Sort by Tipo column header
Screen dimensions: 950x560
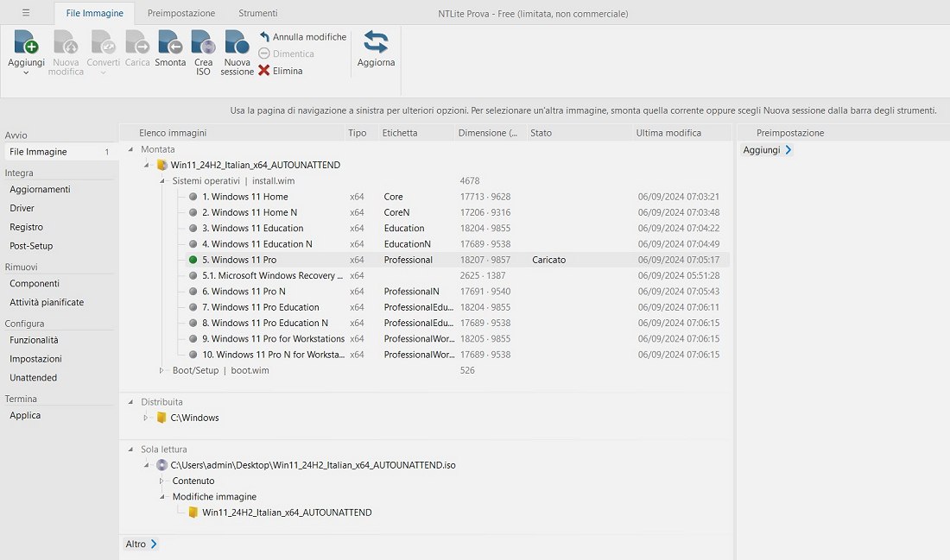pyautogui.click(x=360, y=133)
